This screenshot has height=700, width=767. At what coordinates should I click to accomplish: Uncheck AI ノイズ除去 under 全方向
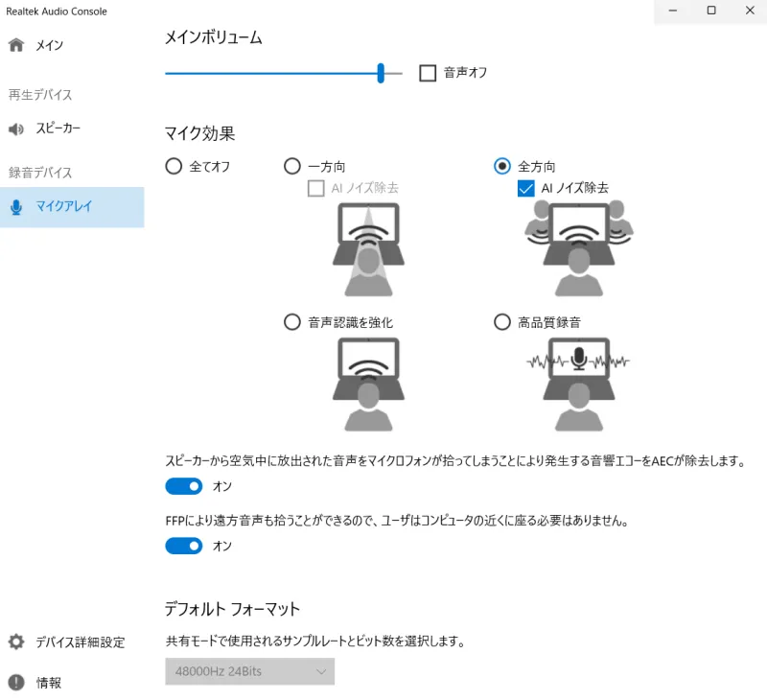click(525, 188)
